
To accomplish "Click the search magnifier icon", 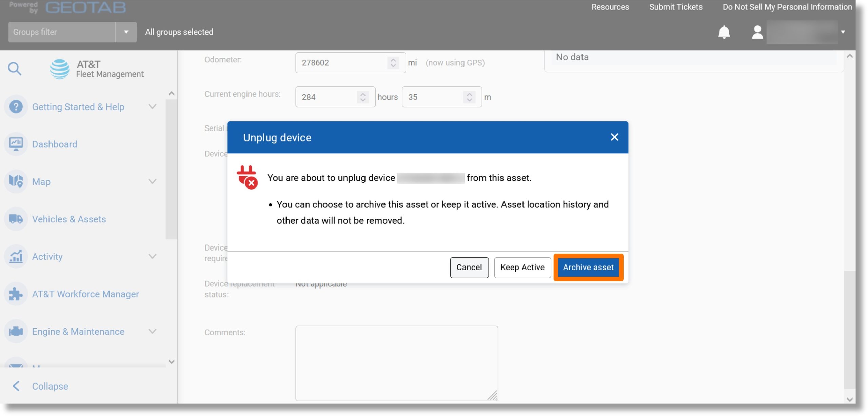I will pos(15,69).
